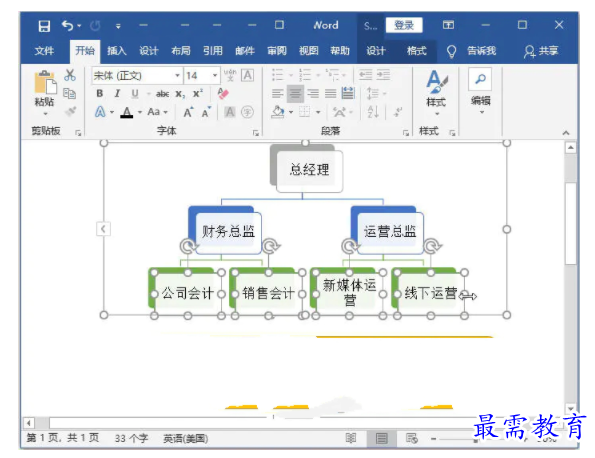
Task: Click Decrease Font Size icon
Action: (x=206, y=112)
